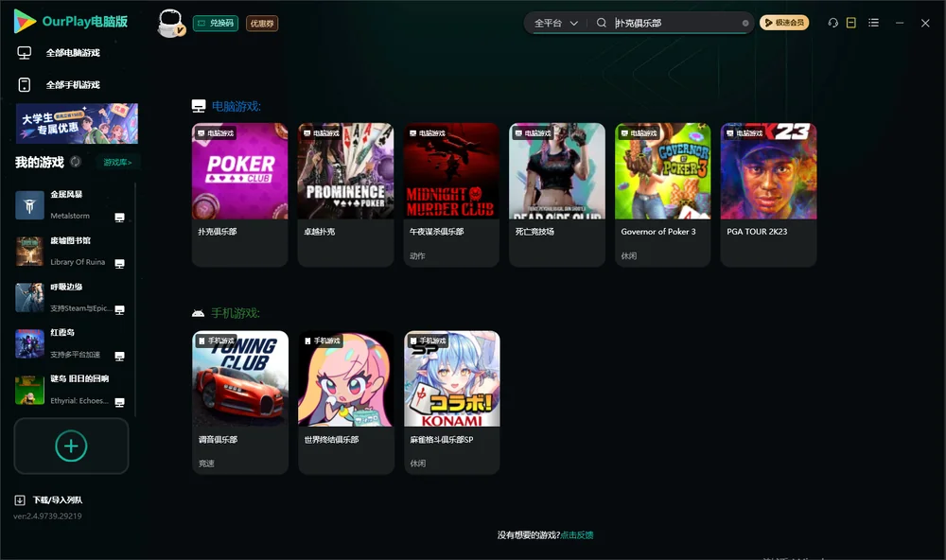Close the OurPlay window
Viewport: 946px width, 560px height.
tap(925, 23)
